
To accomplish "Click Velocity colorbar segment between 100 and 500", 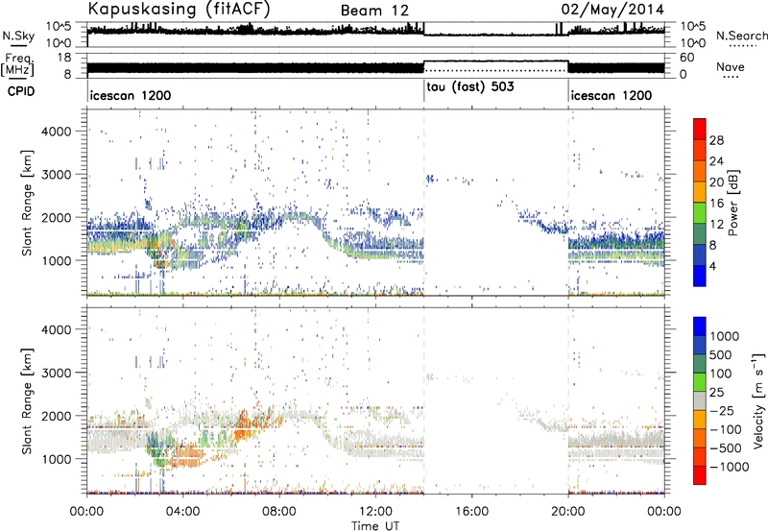I will click(700, 364).
